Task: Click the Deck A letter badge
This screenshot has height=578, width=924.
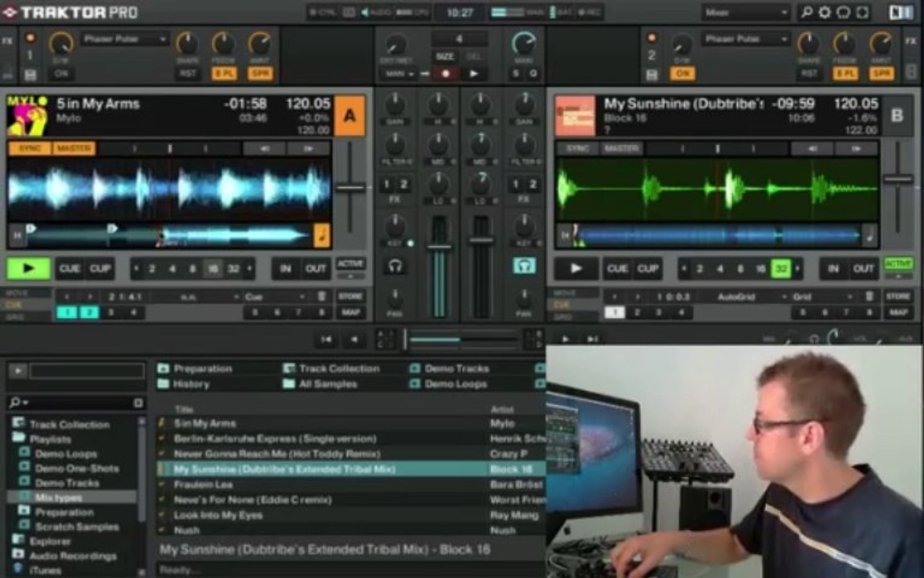Action: point(350,116)
